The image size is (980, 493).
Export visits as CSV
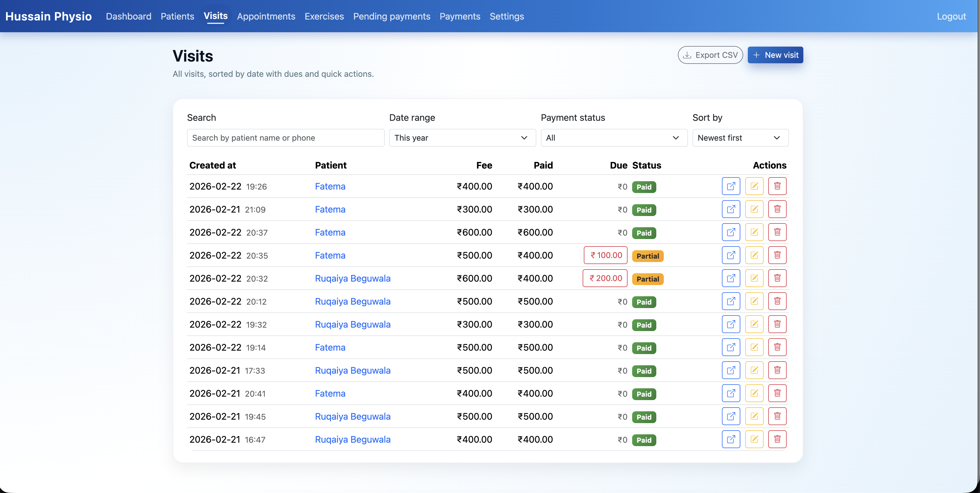710,55
